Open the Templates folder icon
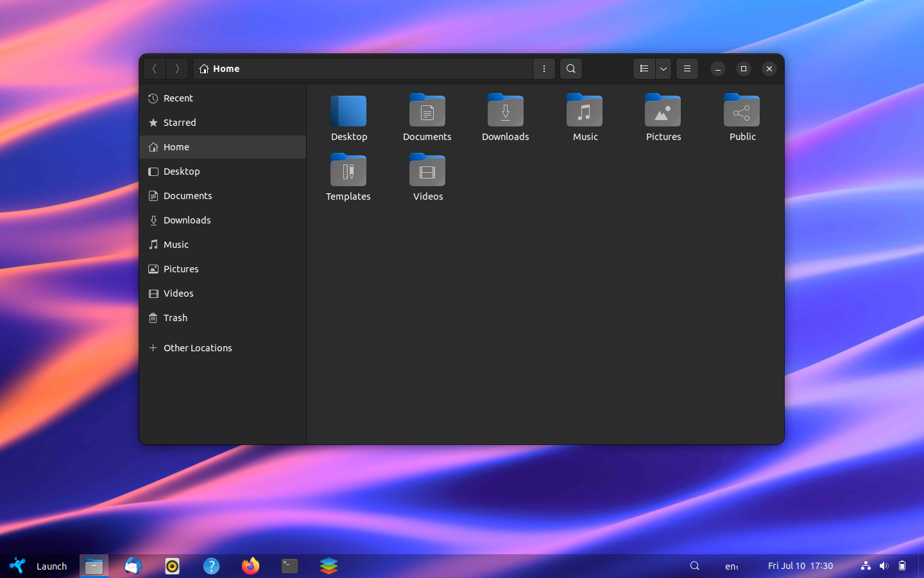Image resolution: width=924 pixels, height=578 pixels. pos(348,171)
